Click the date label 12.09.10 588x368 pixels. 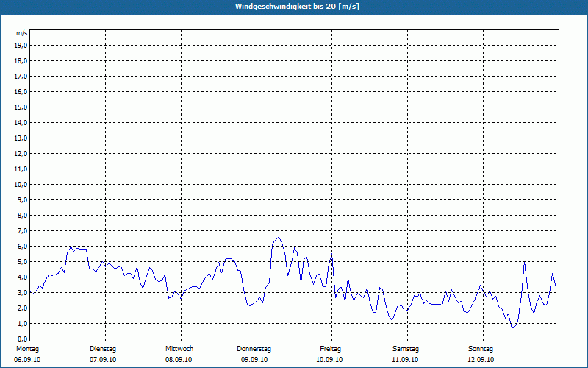[x=481, y=360]
